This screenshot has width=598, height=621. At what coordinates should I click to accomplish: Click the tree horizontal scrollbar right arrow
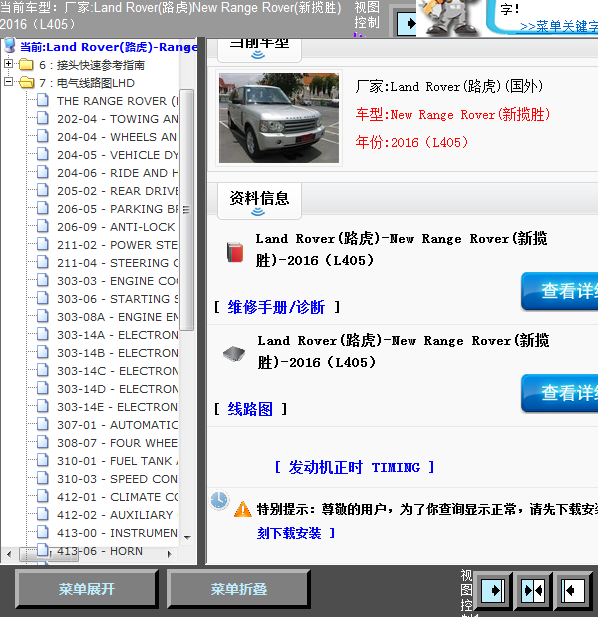coord(169,554)
